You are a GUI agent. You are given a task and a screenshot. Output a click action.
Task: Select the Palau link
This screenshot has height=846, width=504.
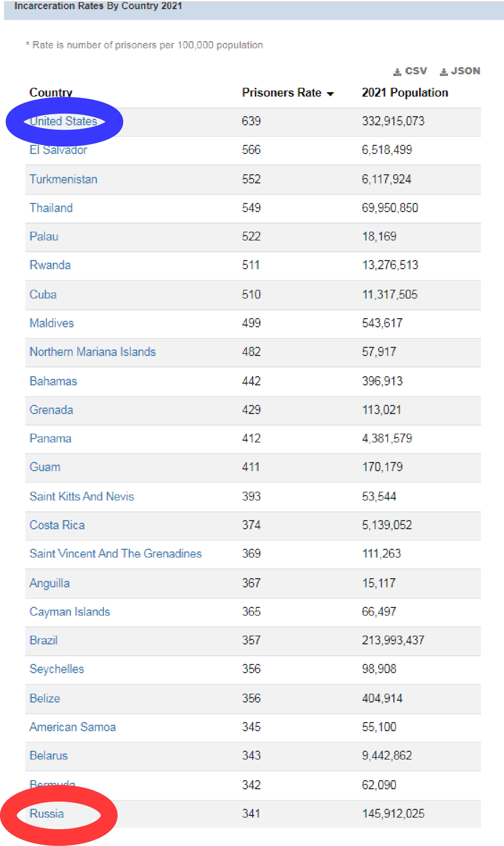tap(44, 236)
